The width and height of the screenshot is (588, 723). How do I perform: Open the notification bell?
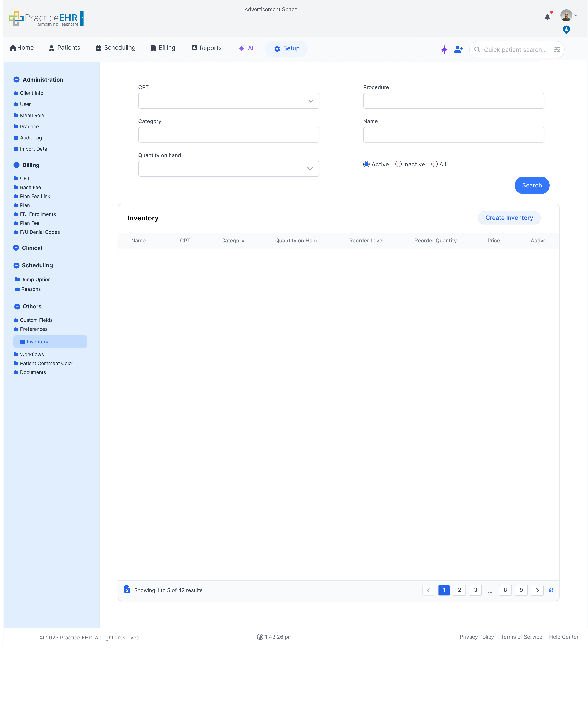click(x=547, y=16)
